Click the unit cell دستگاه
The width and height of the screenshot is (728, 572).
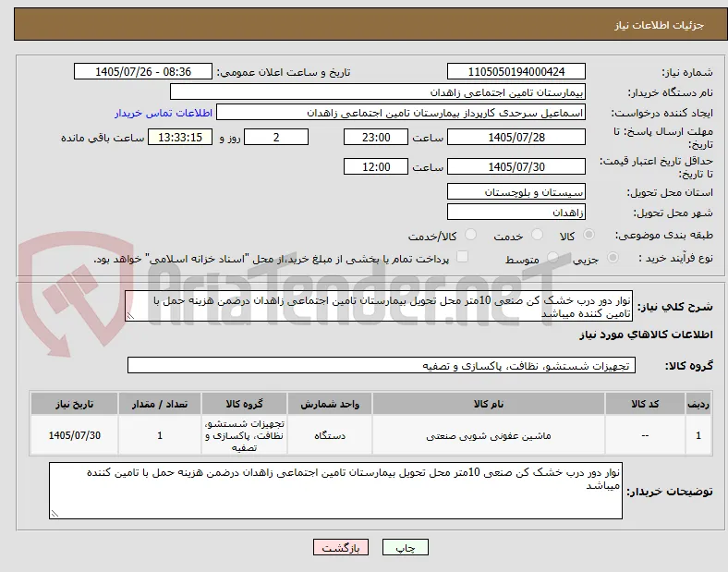tap(330, 435)
